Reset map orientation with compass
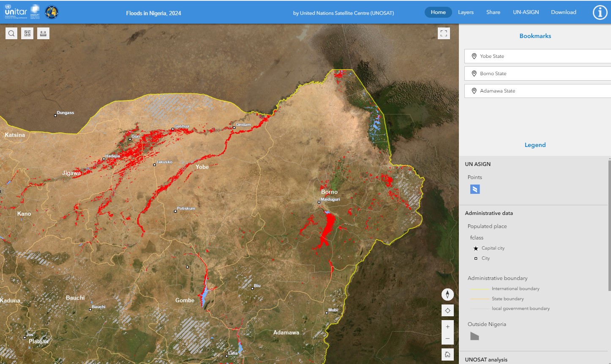This screenshot has height=364, width=611. (447, 294)
